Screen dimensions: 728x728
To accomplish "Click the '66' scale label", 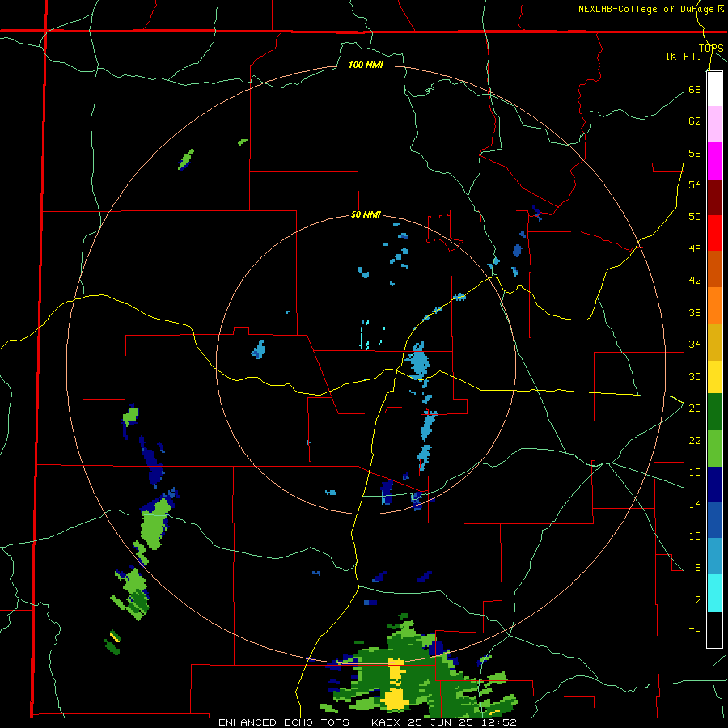I will point(695,89).
